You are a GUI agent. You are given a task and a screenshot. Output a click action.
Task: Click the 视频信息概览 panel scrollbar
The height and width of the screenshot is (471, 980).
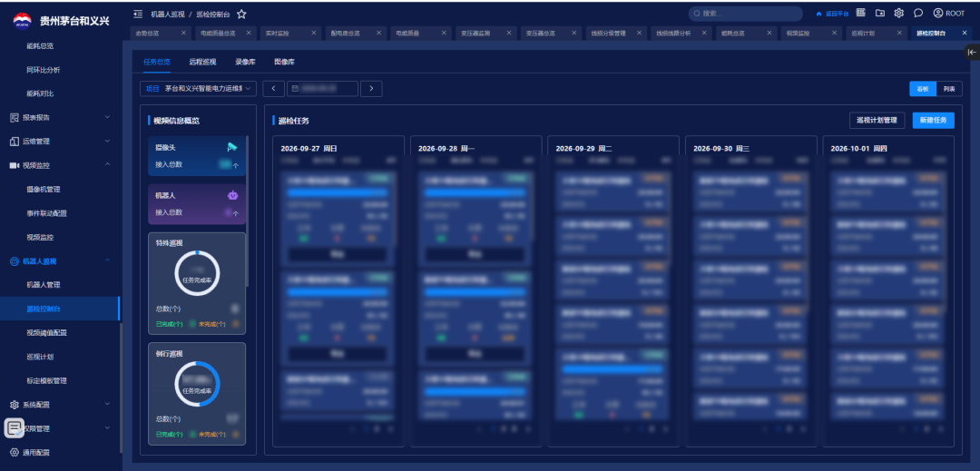pyautogui.click(x=248, y=210)
